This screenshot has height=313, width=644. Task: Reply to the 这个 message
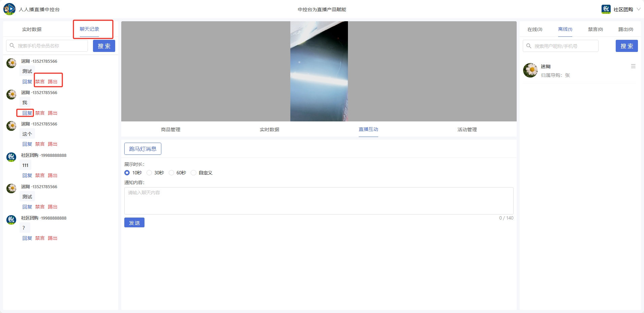pos(27,144)
